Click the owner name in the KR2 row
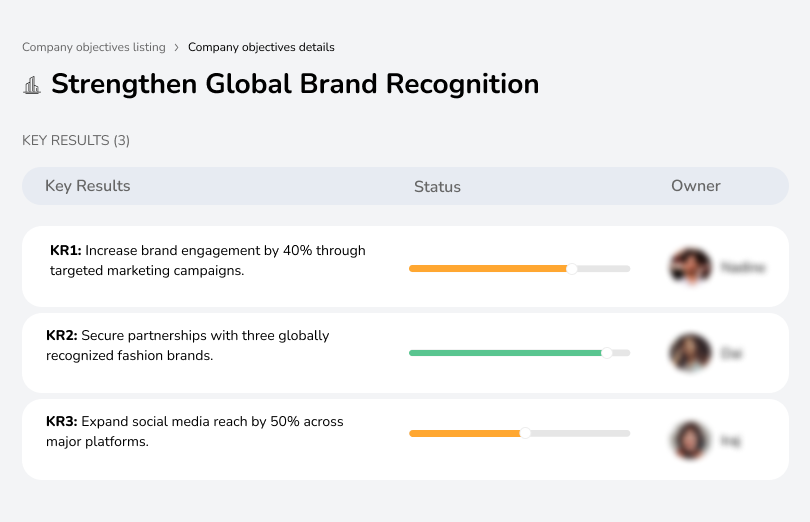The image size is (810, 522). [731, 353]
